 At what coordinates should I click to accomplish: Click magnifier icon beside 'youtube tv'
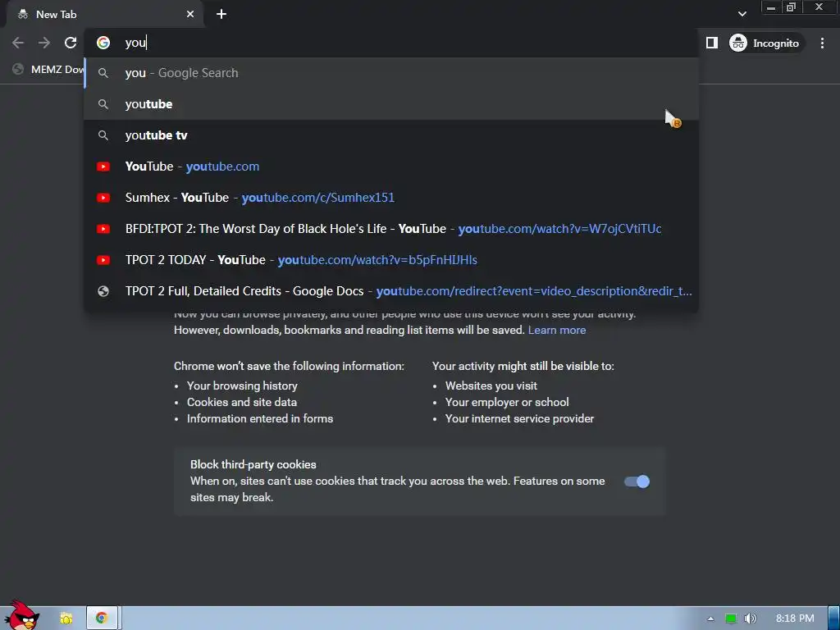coord(103,135)
